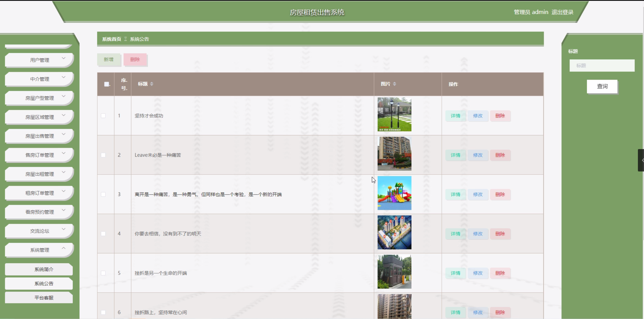The height and width of the screenshot is (319, 644).
Task: Open apartment building image in row 2
Action: (394, 154)
